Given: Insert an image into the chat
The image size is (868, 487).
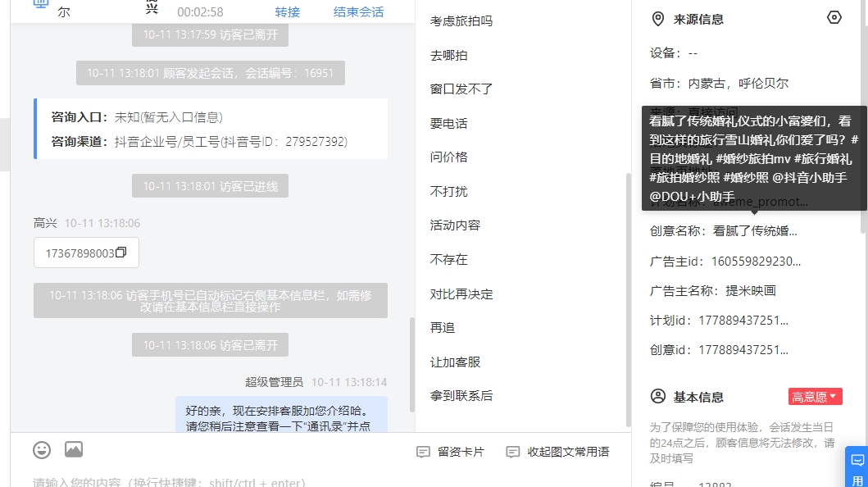Looking at the screenshot, I should pyautogui.click(x=74, y=449).
